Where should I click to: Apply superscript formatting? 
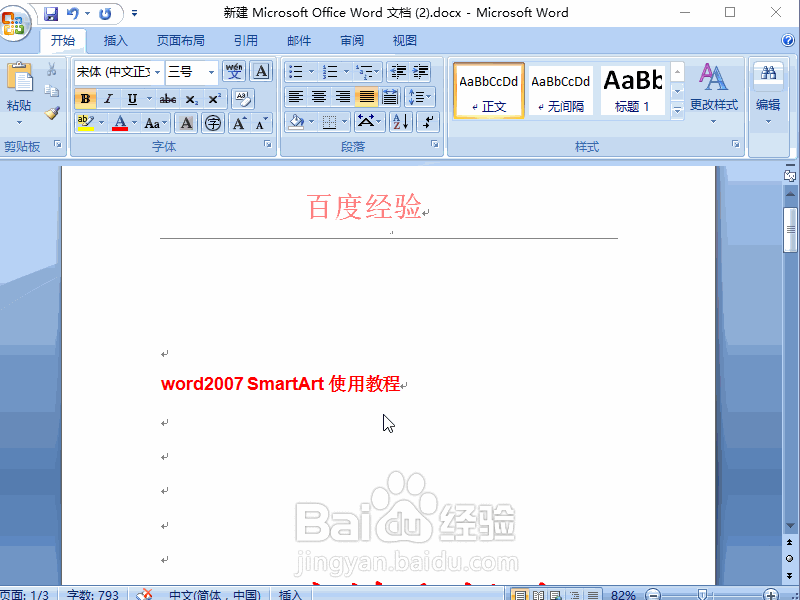click(214, 99)
